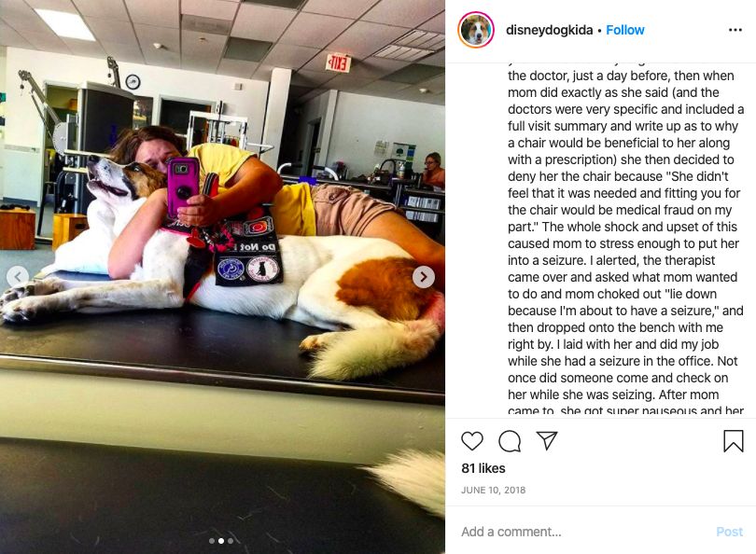The height and width of the screenshot is (554, 756).
Task: Click the dog photo in the post
Action: click(x=222, y=277)
